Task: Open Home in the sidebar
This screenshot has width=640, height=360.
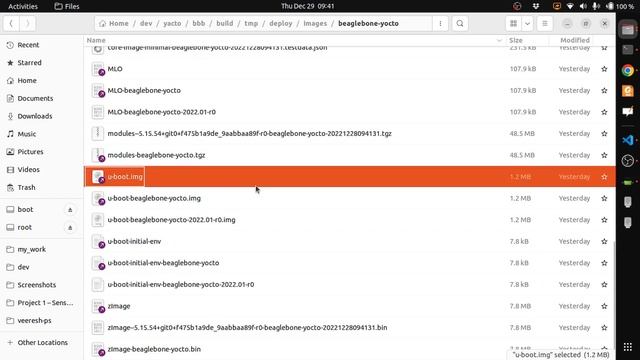Action: tap(42, 80)
